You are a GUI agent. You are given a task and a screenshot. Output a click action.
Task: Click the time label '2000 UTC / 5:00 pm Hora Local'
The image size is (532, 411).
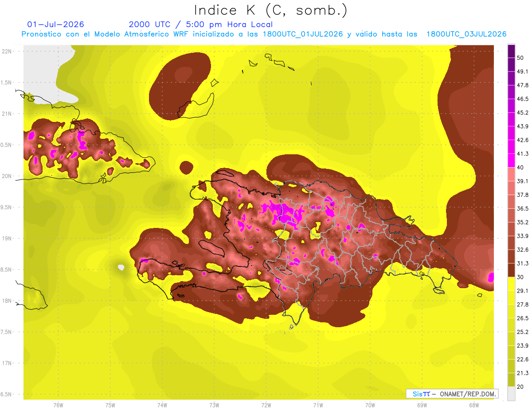pos(201,24)
